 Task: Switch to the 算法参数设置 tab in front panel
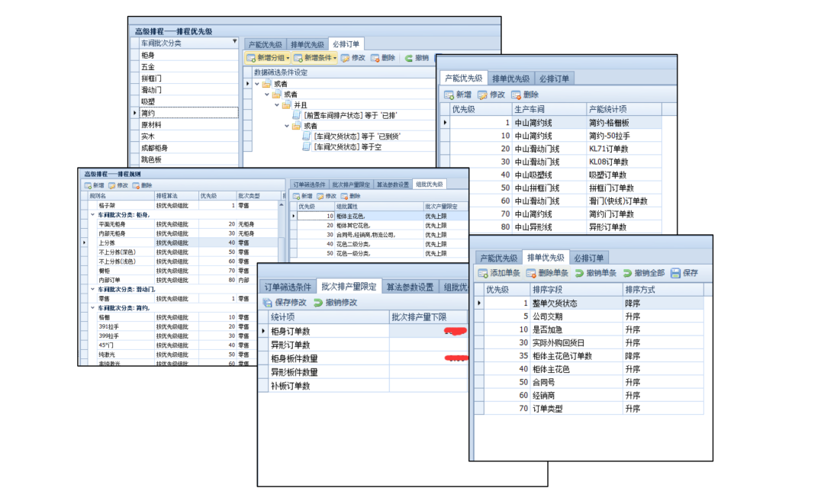pos(410,287)
